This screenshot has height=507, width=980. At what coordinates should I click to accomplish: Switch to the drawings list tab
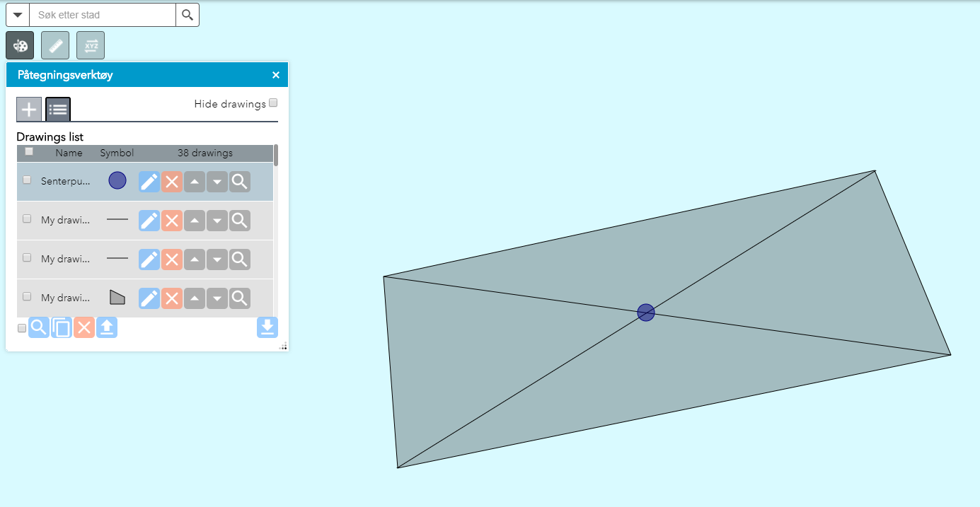tap(58, 110)
